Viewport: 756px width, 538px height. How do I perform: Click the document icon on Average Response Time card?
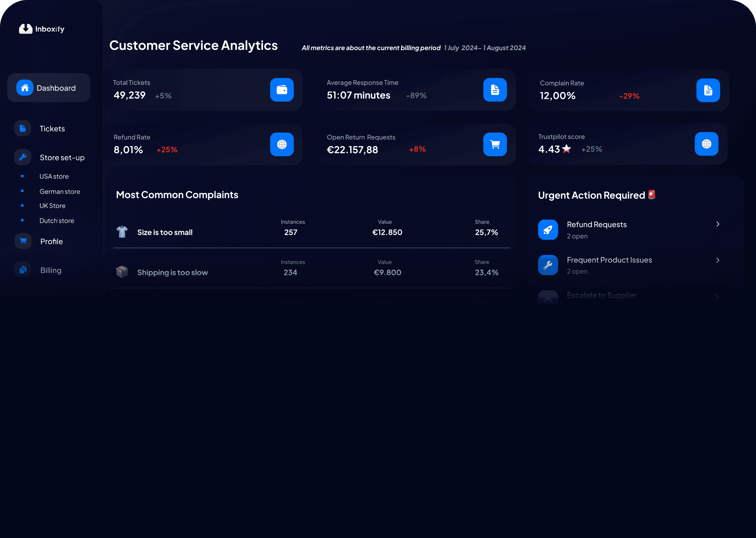[495, 90]
